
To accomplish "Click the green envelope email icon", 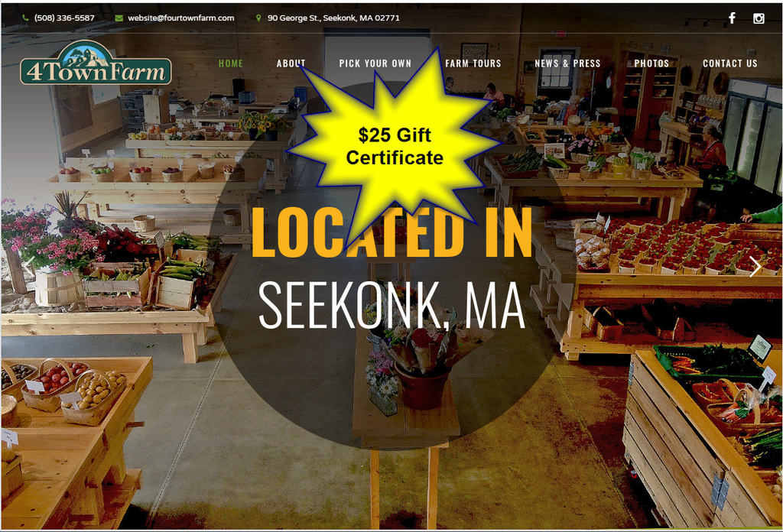I will coord(119,18).
